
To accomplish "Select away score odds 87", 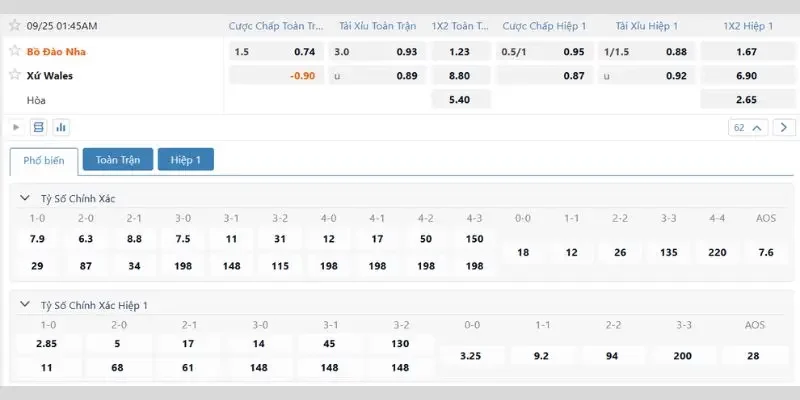I will click(x=86, y=266).
